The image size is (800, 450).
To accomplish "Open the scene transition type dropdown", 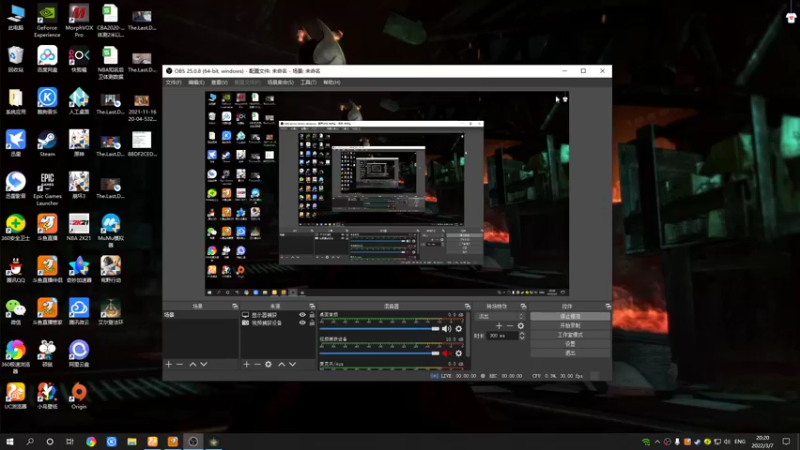I will pos(501,316).
